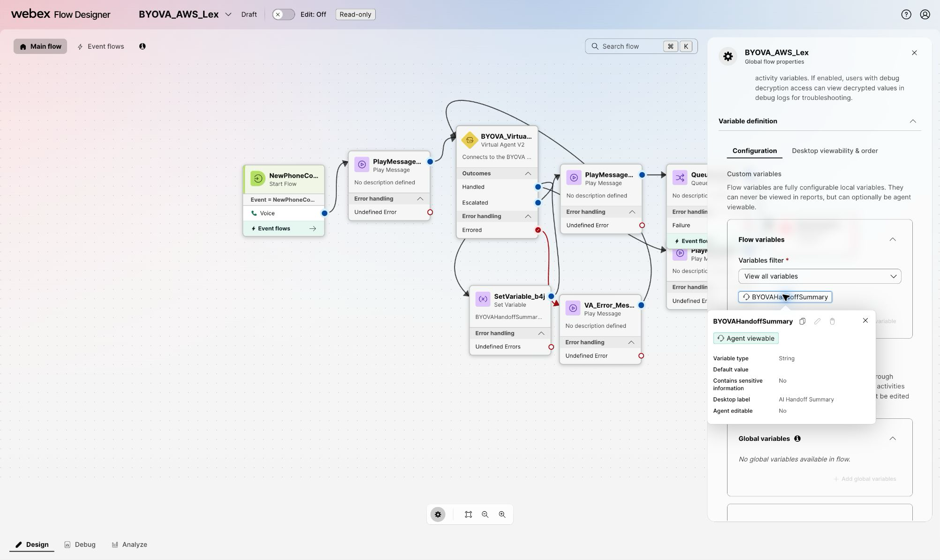Collapse Error handling in BYOVA Virtual Agent node
This screenshot has height=560, width=940.
528,216
